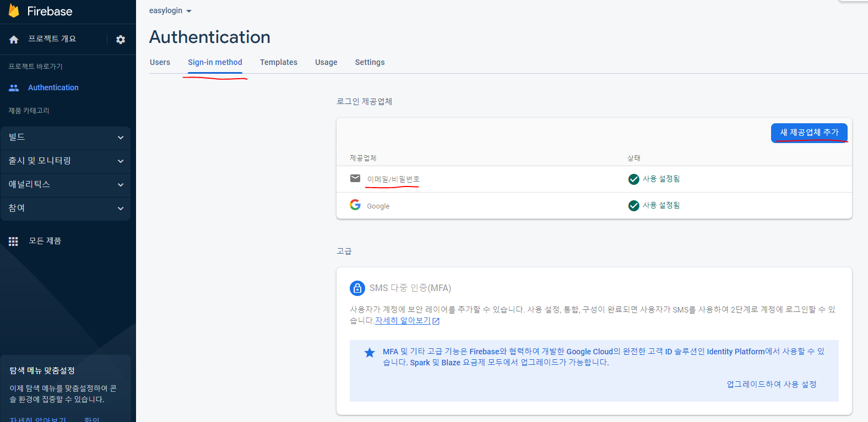Expand the 출시 및 모니터링 category
868x422 pixels.
(x=65, y=161)
